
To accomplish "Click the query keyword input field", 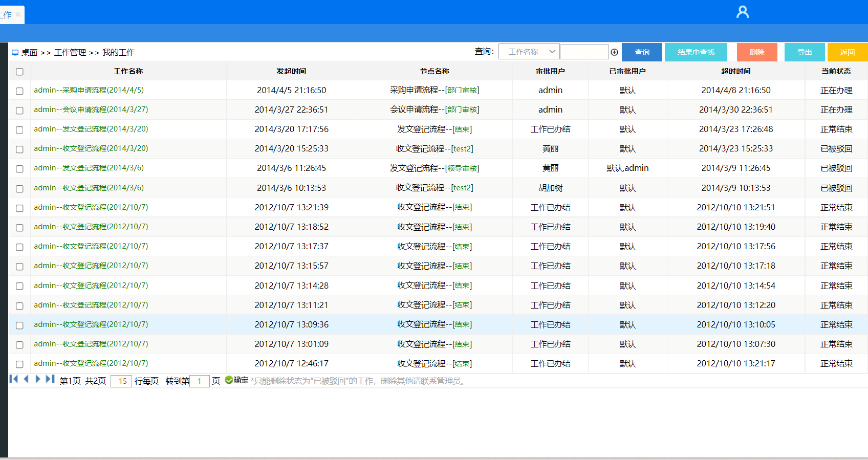I will click(584, 52).
